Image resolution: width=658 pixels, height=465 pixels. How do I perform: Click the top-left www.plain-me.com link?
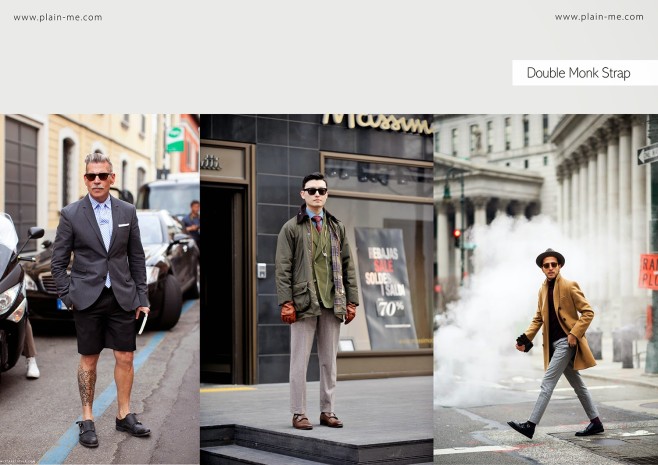click(x=58, y=18)
